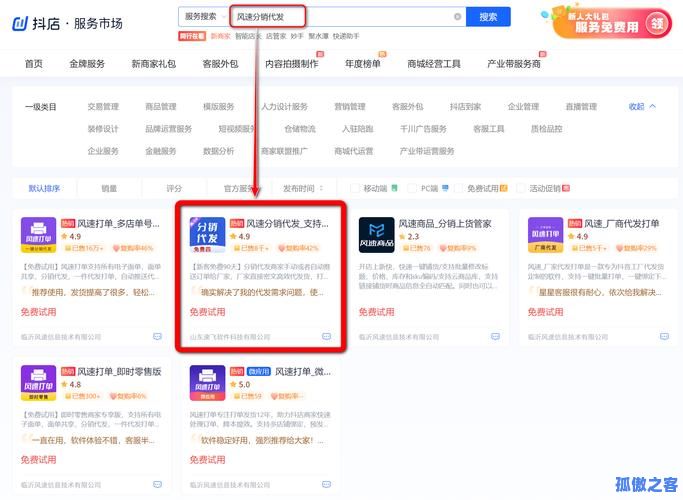
Task: Filter category 质检品控
Action: [547, 129]
